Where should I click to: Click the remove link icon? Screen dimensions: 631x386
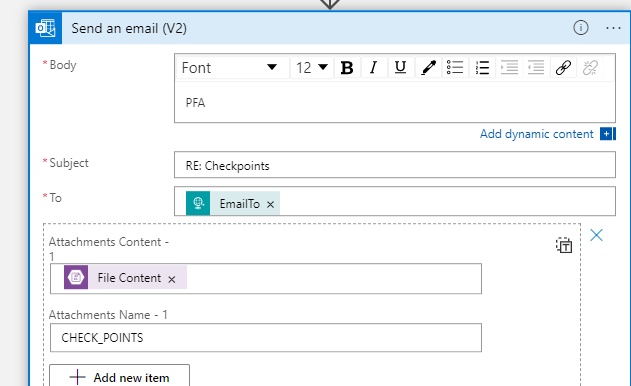click(x=590, y=67)
